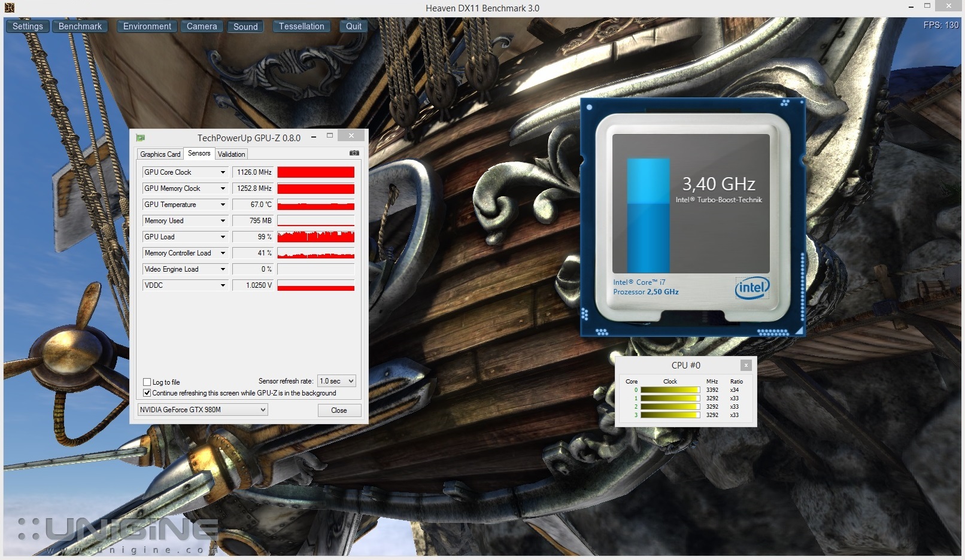Open the Memory Used sensor dropdown
This screenshot has width=965, height=560.
click(x=223, y=221)
